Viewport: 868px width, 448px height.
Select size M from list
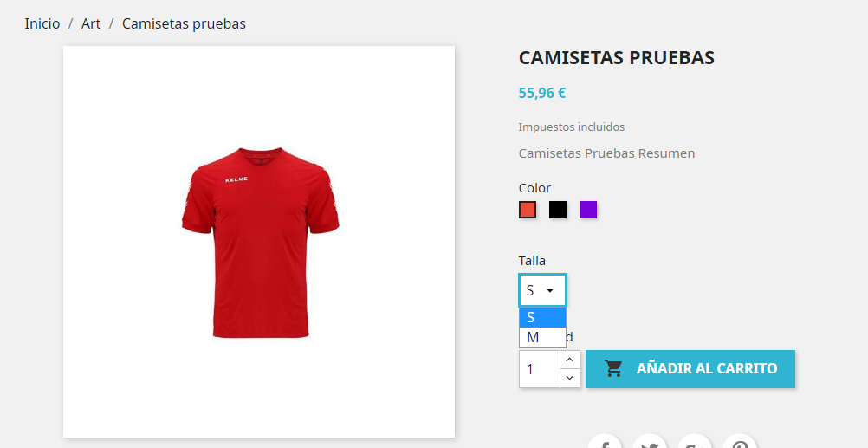point(542,337)
